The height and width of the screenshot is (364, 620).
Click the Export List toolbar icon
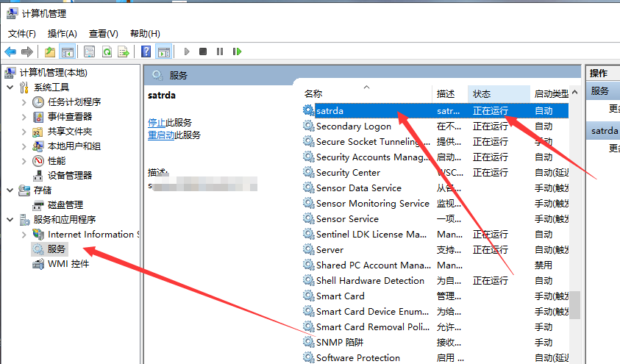tap(124, 51)
